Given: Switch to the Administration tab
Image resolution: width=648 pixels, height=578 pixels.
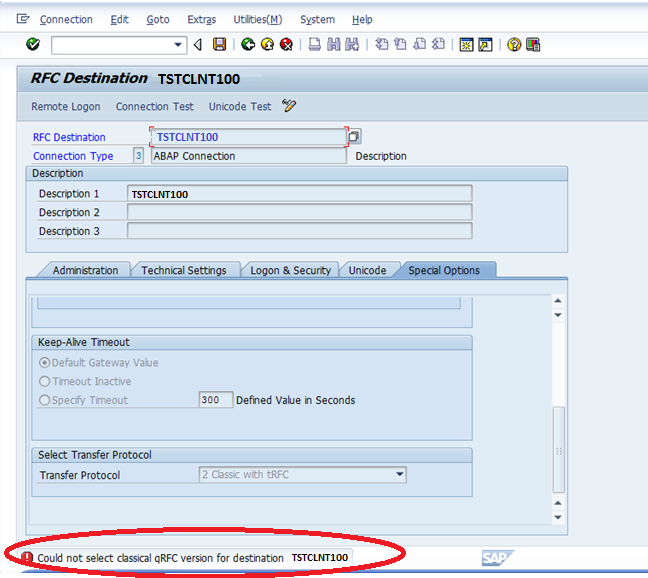Looking at the screenshot, I should point(85,270).
